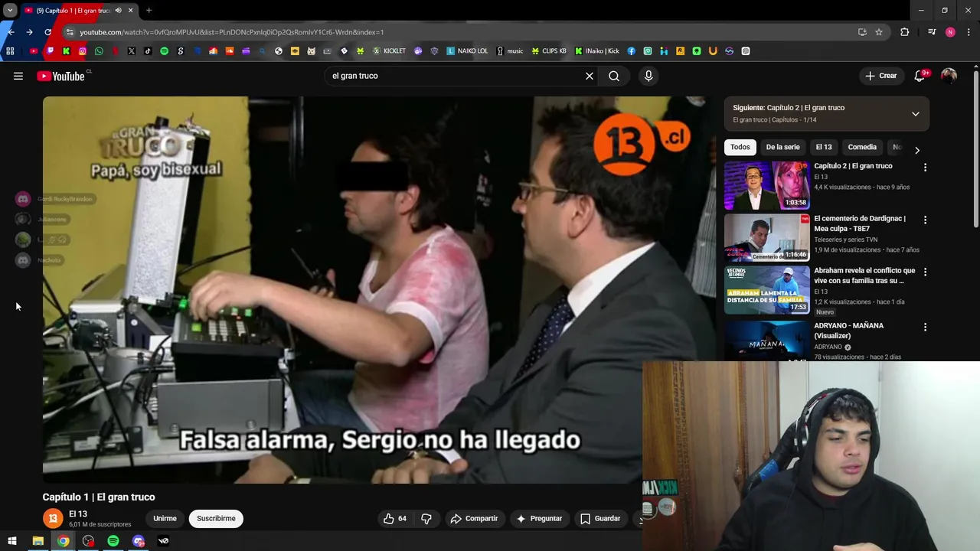Screen dimensions: 980x551
Task: Open the YouTube account avatar menu
Action: point(949,76)
